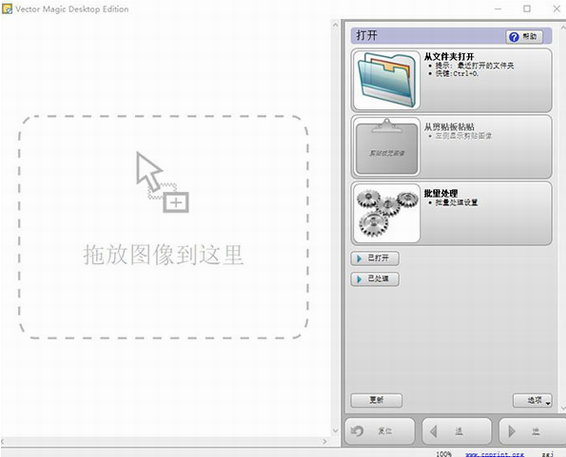The width and height of the screenshot is (566, 457).
Task: Click the drop-image-here cursor icon
Action: click(162, 182)
